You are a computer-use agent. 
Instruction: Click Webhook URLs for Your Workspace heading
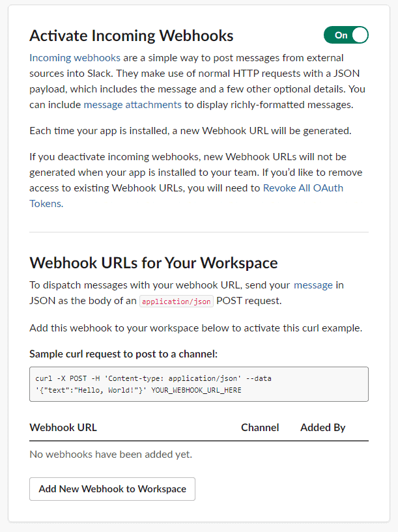click(x=153, y=263)
